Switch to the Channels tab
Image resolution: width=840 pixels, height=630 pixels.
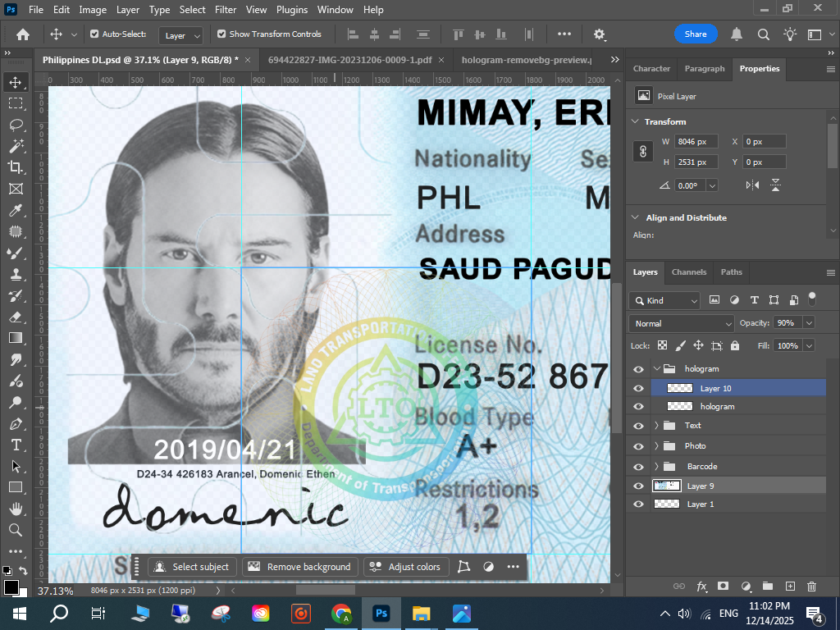click(x=688, y=272)
